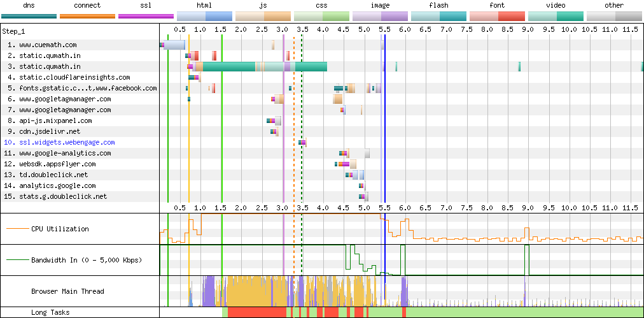The image size is (644, 318).
Task: Click request 4 static.cloudflareinsights.com label
Action: tap(69, 78)
